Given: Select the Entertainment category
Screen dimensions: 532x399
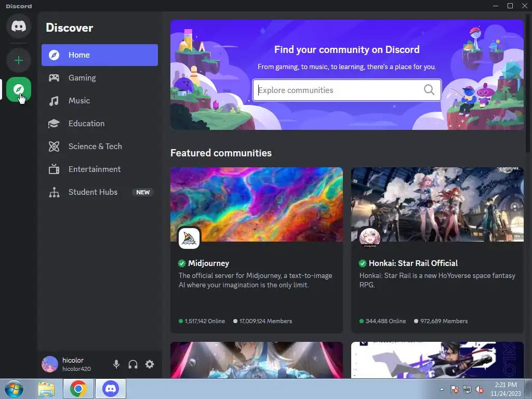Looking at the screenshot, I should pos(100,169).
